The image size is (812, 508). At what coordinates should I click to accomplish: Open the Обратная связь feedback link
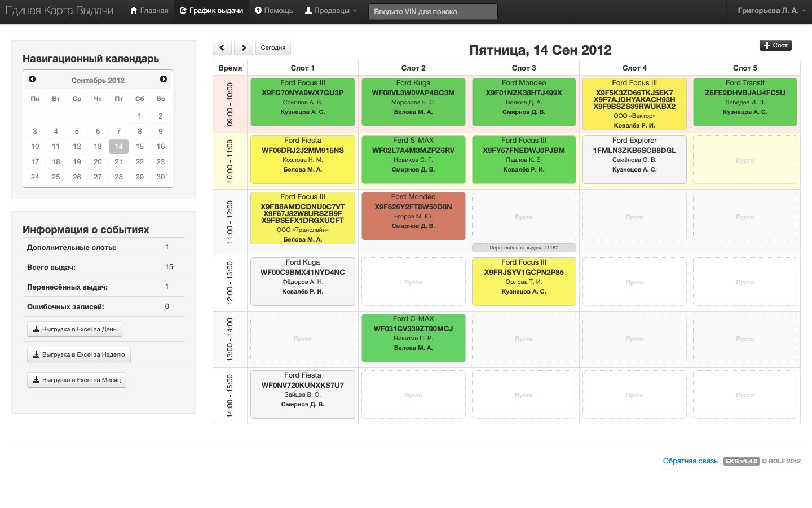(x=690, y=461)
